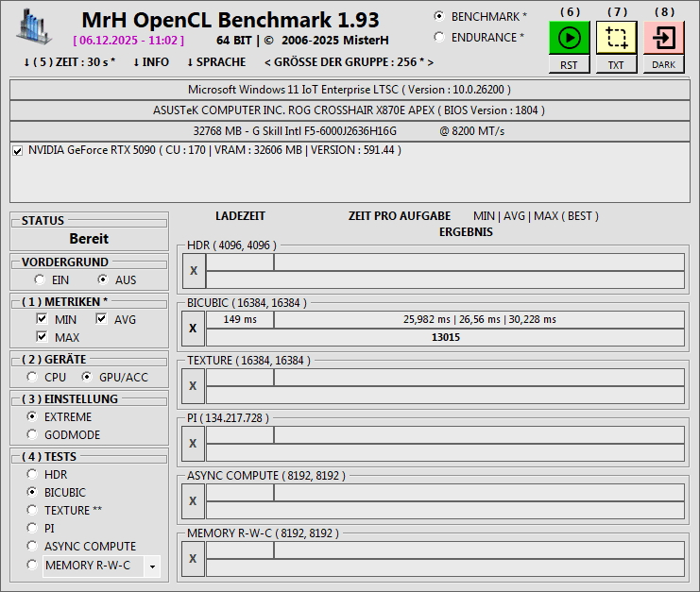Image resolution: width=700 pixels, height=592 pixels.
Task: Click the pink exit icon
Action: pyautogui.click(x=663, y=38)
